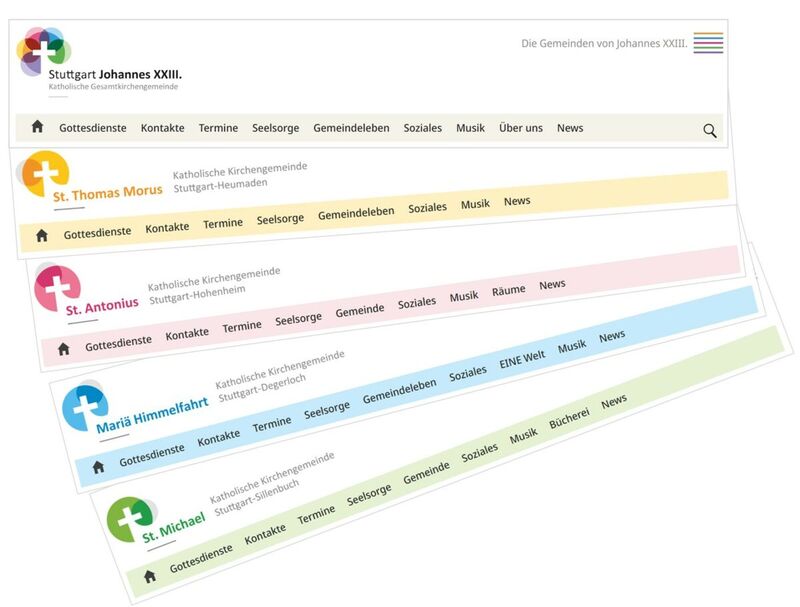Click the pink St. Antonius cross logo
This screenshot has height=607, width=800.
click(57, 288)
